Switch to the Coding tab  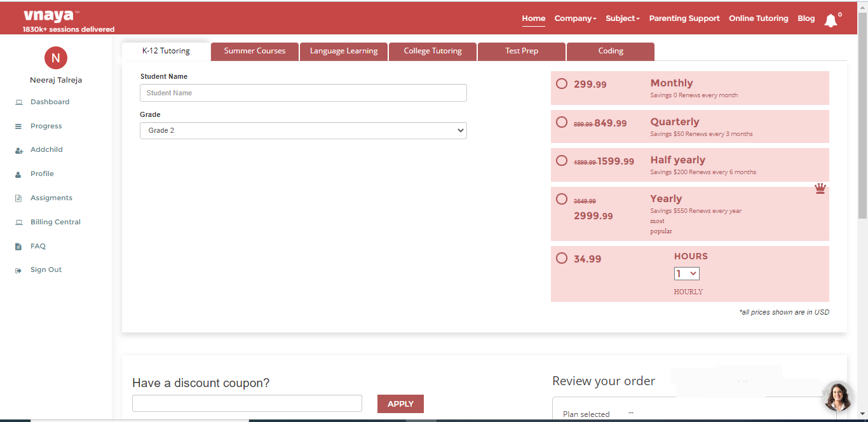tap(610, 51)
